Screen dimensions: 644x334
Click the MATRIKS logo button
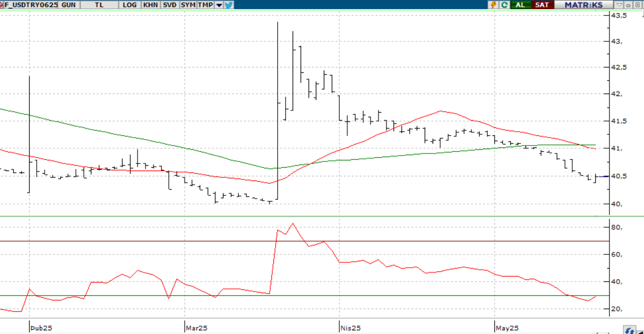point(583,5)
